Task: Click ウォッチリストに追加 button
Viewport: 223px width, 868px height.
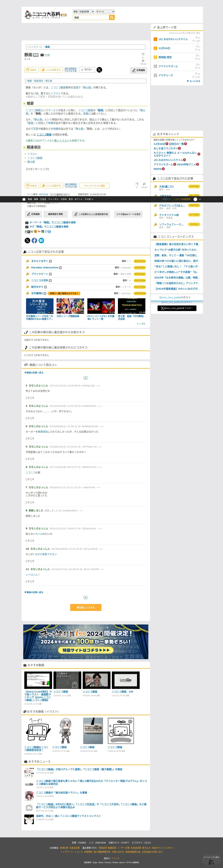Action: click(94, 186)
